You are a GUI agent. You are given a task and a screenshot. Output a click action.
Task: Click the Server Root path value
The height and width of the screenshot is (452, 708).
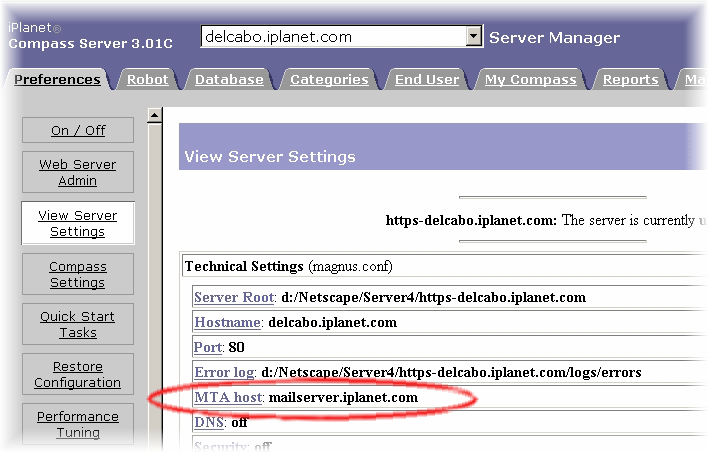click(433, 297)
